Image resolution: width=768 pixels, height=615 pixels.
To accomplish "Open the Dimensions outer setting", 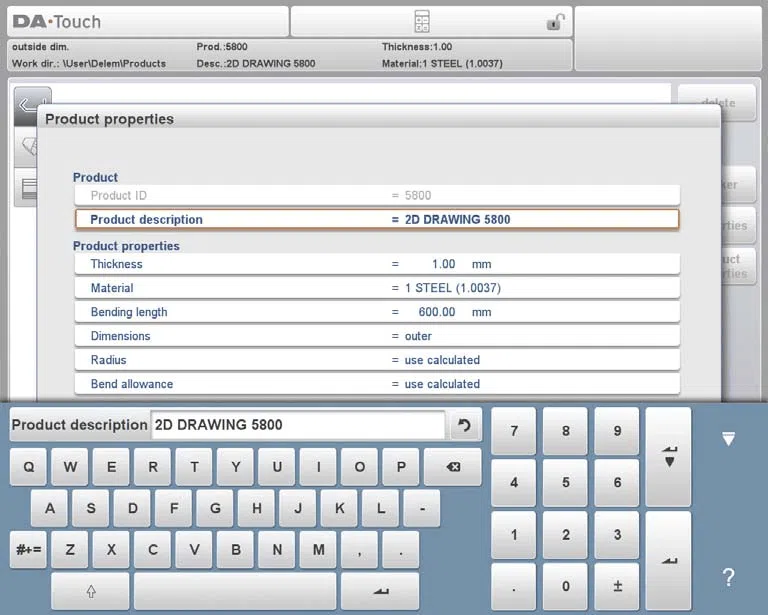I will (377, 336).
